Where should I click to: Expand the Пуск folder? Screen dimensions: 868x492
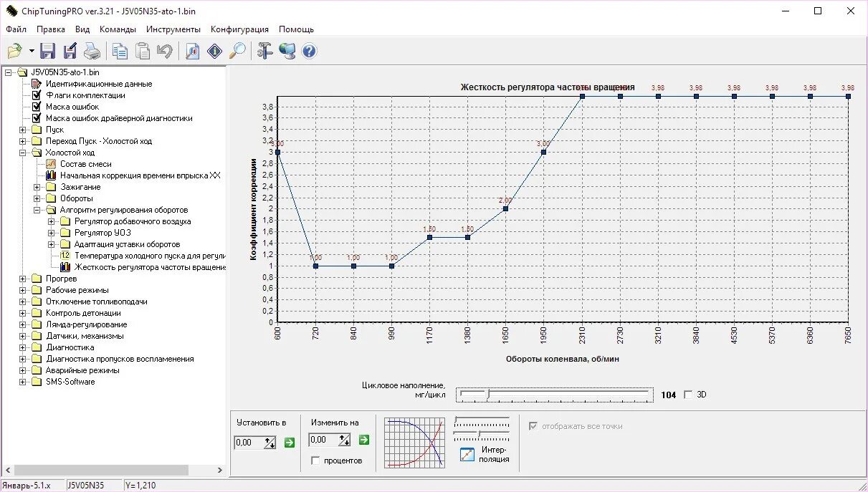[x=23, y=130]
